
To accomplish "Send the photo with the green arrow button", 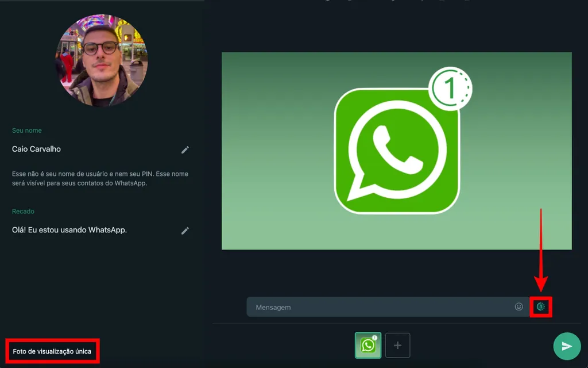I will coord(567,346).
